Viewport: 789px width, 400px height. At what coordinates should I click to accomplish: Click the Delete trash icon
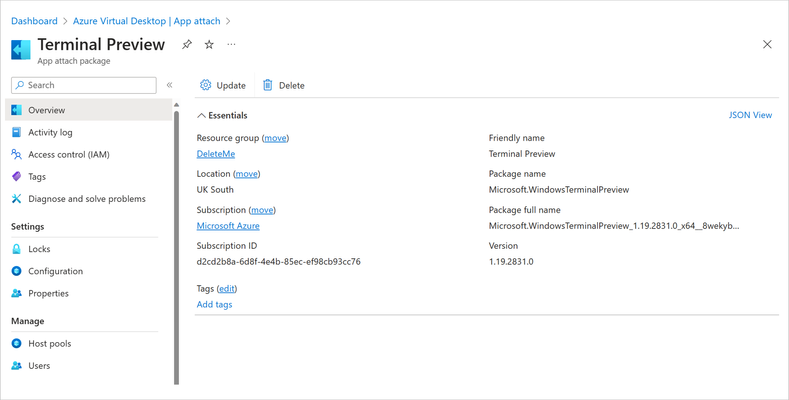click(268, 85)
